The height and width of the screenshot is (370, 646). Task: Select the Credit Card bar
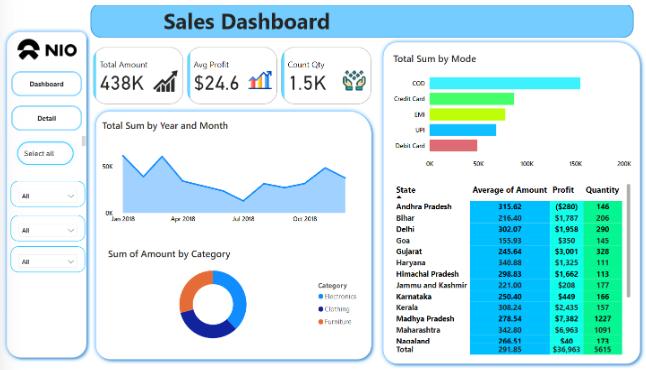tap(472, 99)
